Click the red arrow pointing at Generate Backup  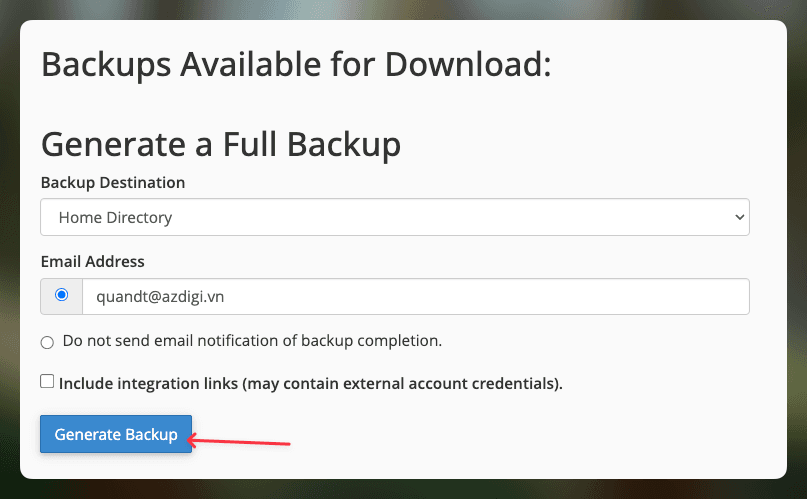(x=242, y=440)
